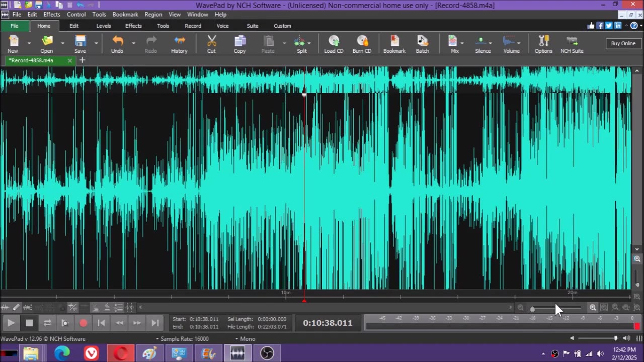Click the Facebook share icon
Viewport: 644px width, 362px height.
pyautogui.click(x=600, y=26)
